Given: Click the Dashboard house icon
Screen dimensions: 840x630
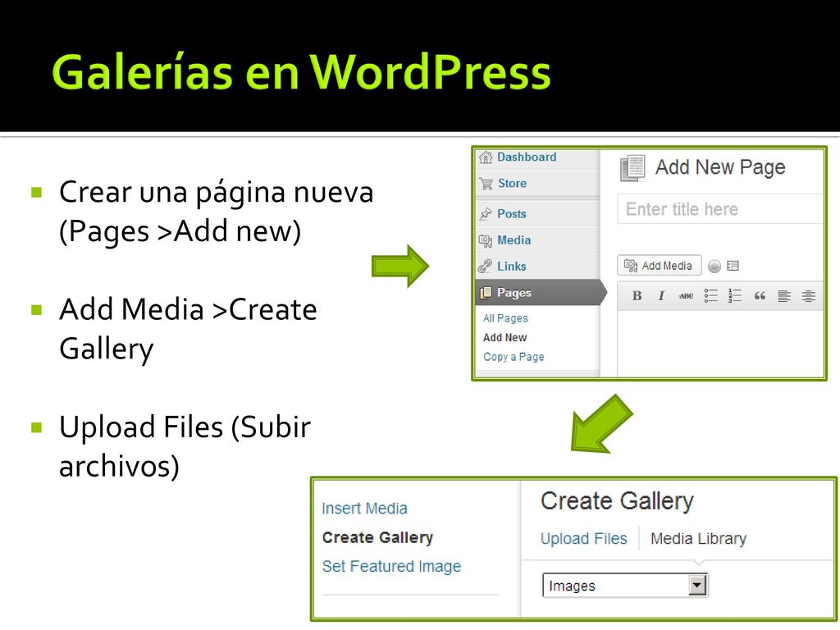Looking at the screenshot, I should point(486,157).
